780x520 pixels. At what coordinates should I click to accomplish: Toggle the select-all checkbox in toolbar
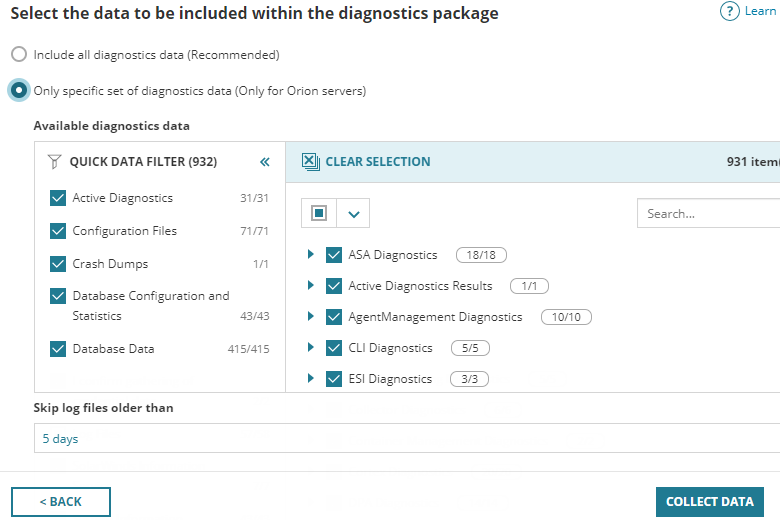pos(318,213)
